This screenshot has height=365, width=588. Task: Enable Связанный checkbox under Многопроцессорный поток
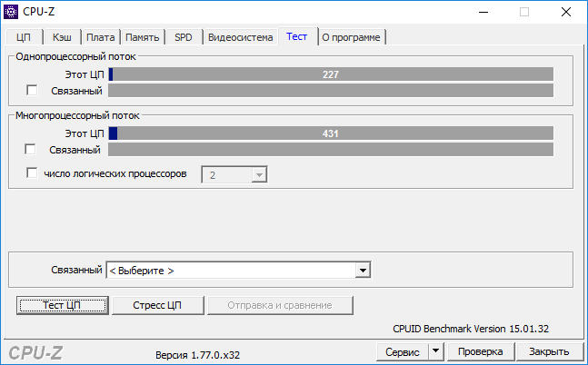(x=30, y=149)
